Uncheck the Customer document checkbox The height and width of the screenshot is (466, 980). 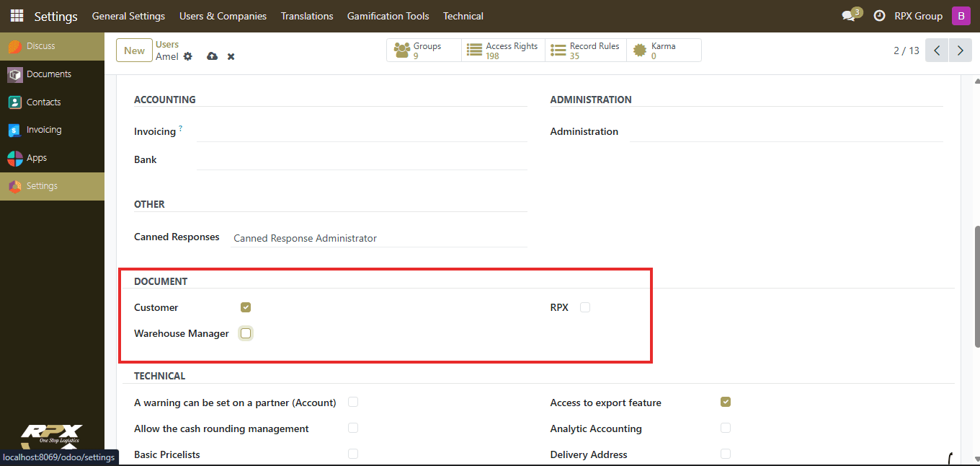[x=246, y=307]
